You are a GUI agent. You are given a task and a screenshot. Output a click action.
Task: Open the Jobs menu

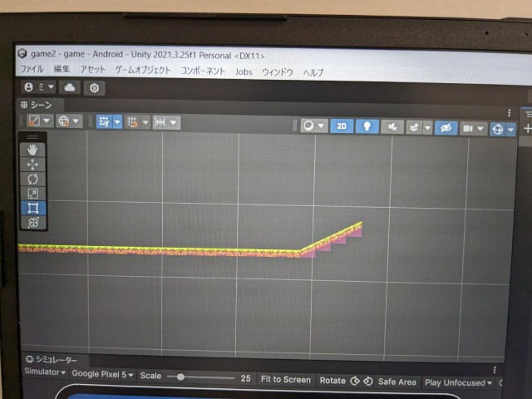pos(244,71)
